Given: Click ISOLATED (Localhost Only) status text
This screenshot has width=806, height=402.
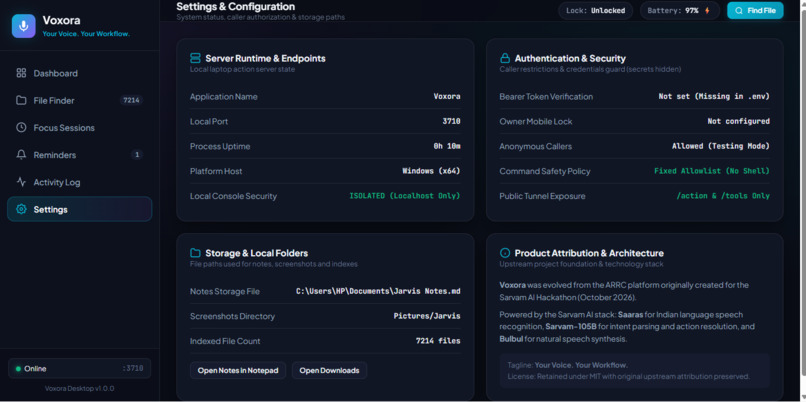Looking at the screenshot, I should (x=405, y=196).
